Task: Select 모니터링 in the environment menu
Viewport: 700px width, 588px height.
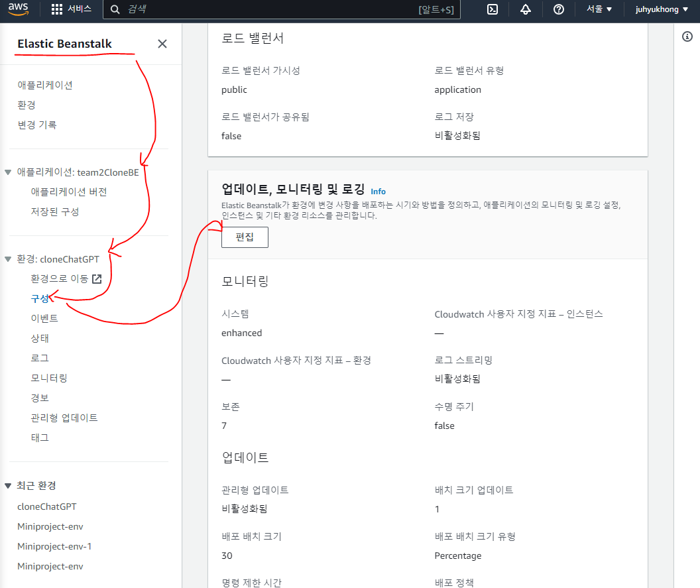Action: tap(49, 378)
